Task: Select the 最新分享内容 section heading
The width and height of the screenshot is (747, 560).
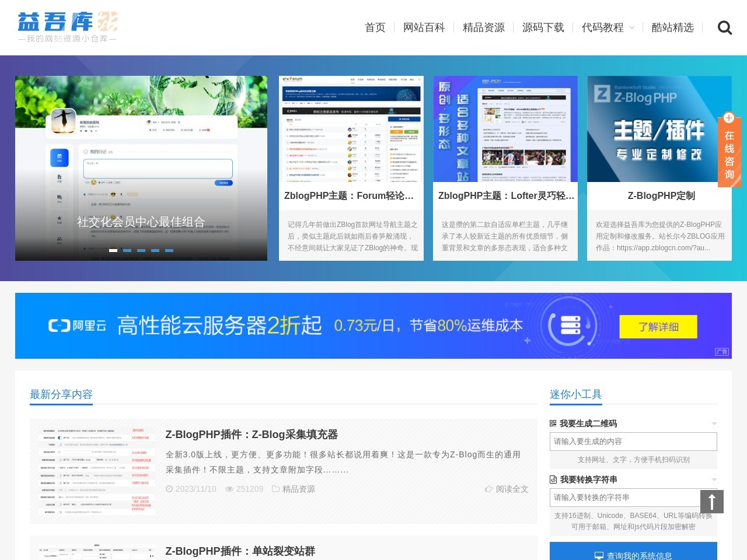Action: coord(61,394)
